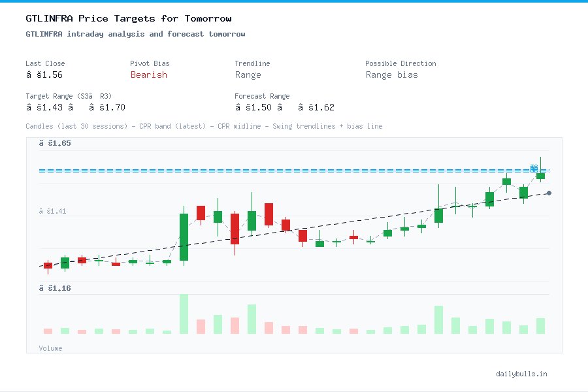
Task: Click the 1.41 price axis label
Action: [x=52, y=211]
